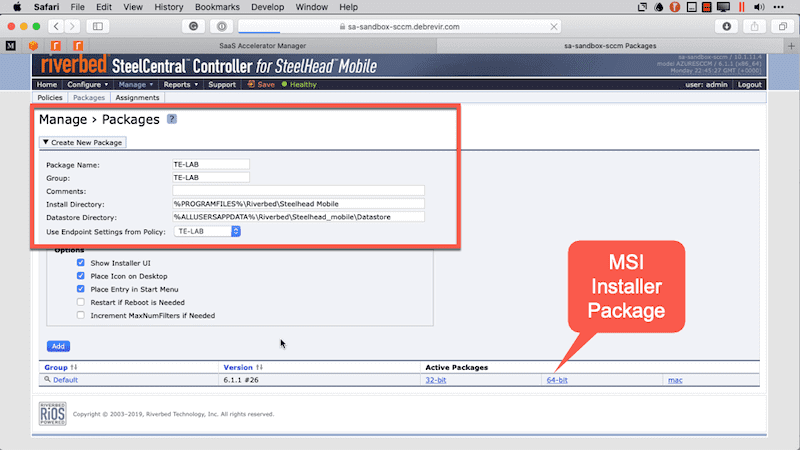Open the Reports dropdown menu
Image resolution: width=800 pixels, height=450 pixels.
[x=181, y=85]
